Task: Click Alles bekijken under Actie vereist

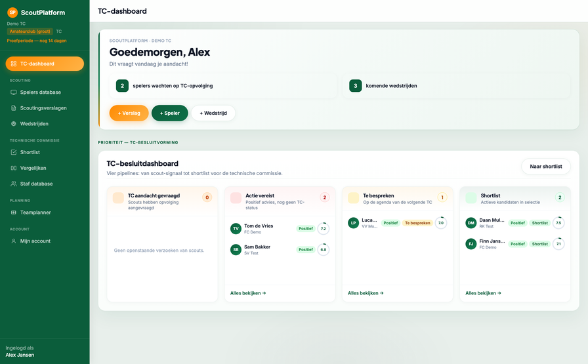Action: tap(248, 293)
